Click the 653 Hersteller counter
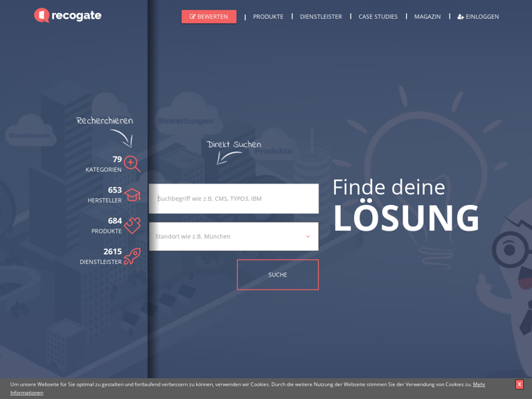The width and height of the screenshot is (532, 399). pyautogui.click(x=105, y=195)
